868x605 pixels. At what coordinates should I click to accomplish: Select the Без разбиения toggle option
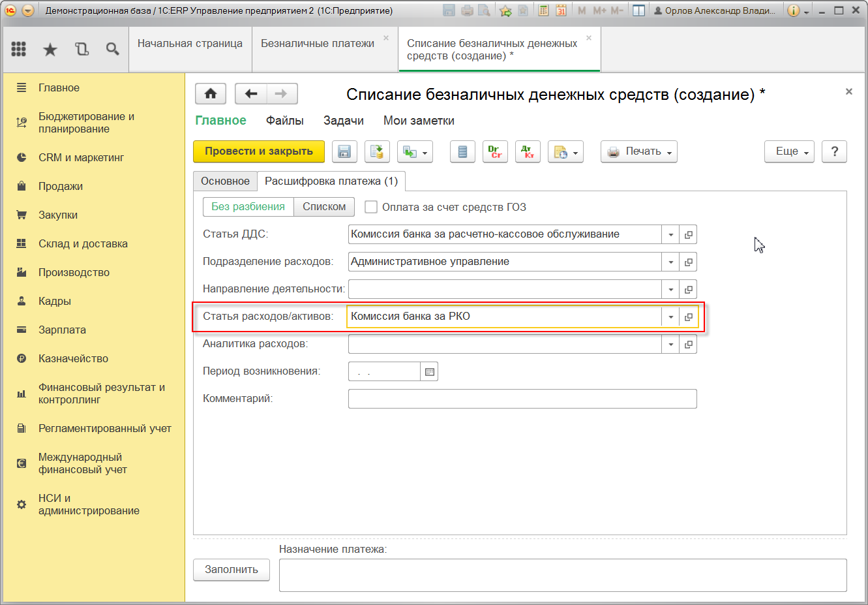pyautogui.click(x=248, y=207)
